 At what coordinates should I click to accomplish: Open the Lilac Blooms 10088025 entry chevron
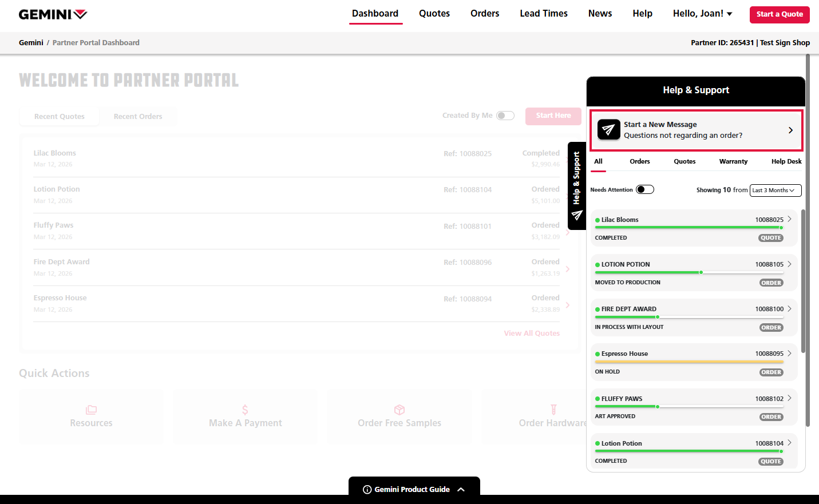tap(789, 219)
